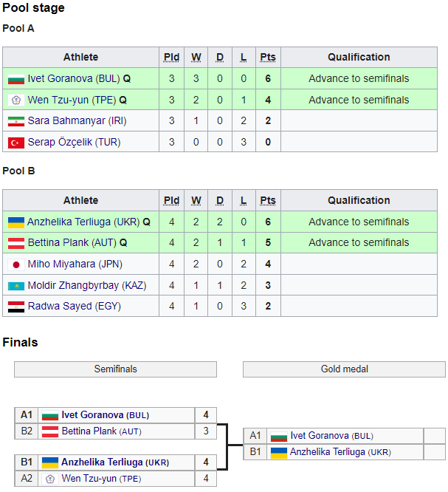Open Moldir Zhangbyrbay athlete link
448x492 pixels.
tap(72, 285)
